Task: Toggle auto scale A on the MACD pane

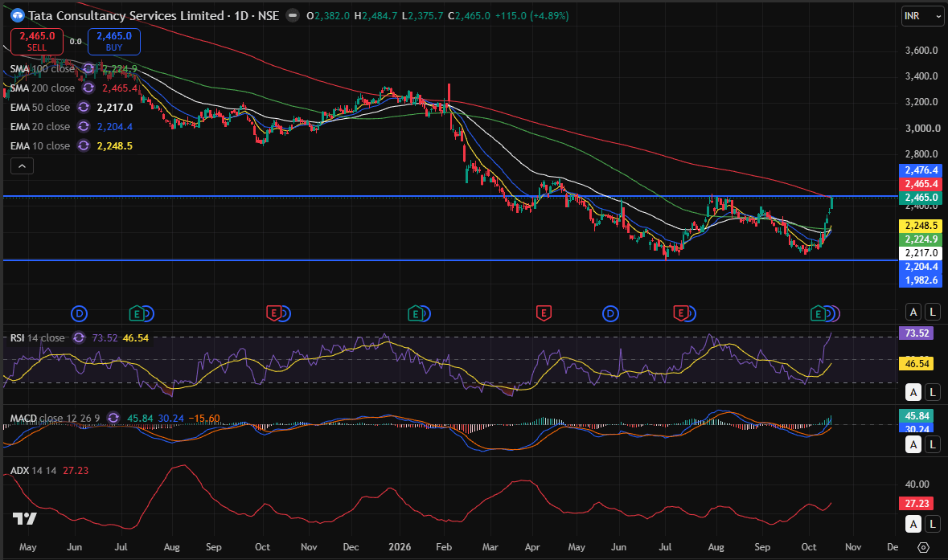Action: coord(913,444)
